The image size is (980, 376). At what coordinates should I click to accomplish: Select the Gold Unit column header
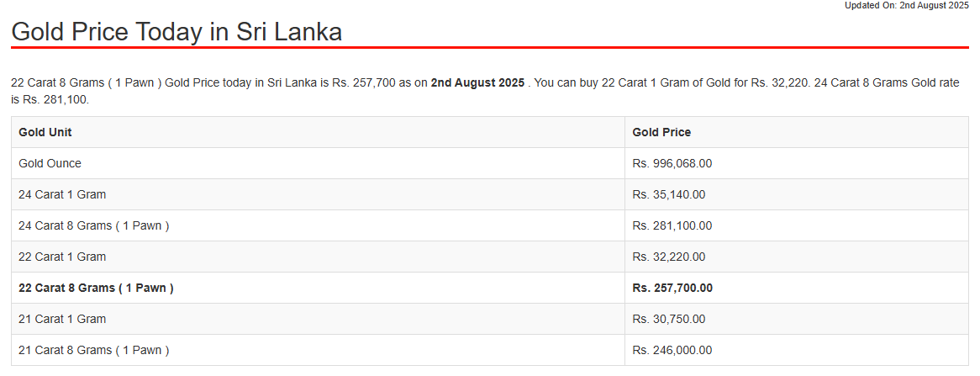(x=45, y=133)
